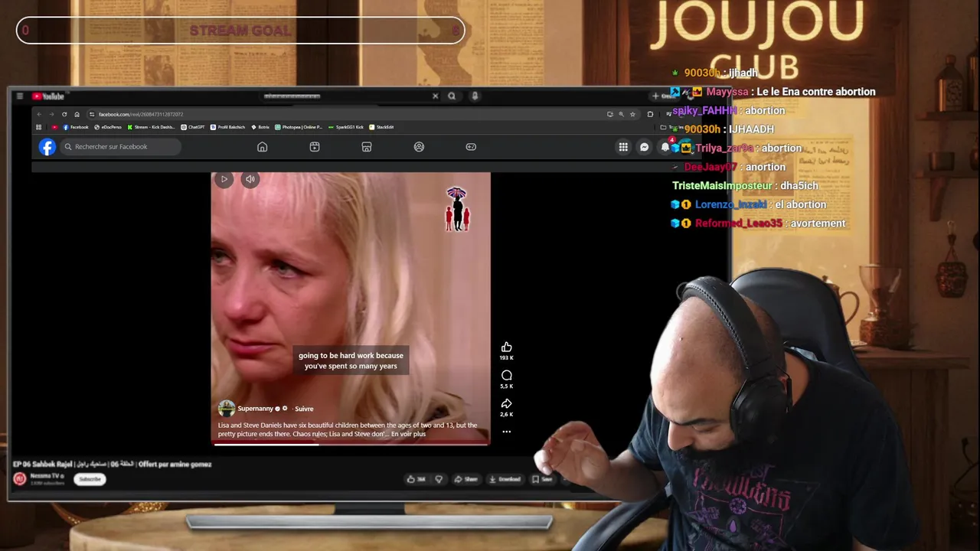The image size is (980, 551).
Task: Click the EP 06 Sahbek Rajel video title
Action: point(112,464)
